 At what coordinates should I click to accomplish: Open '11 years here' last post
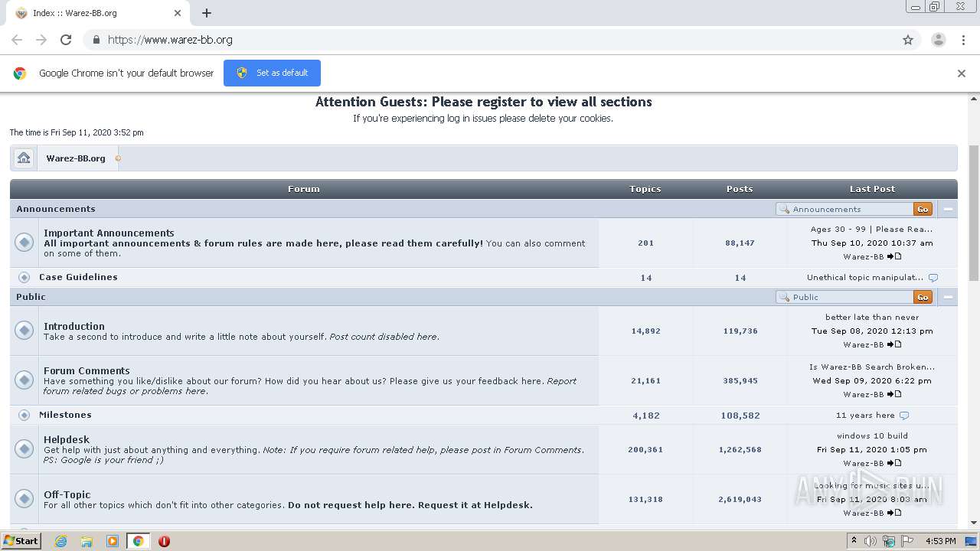(x=865, y=416)
